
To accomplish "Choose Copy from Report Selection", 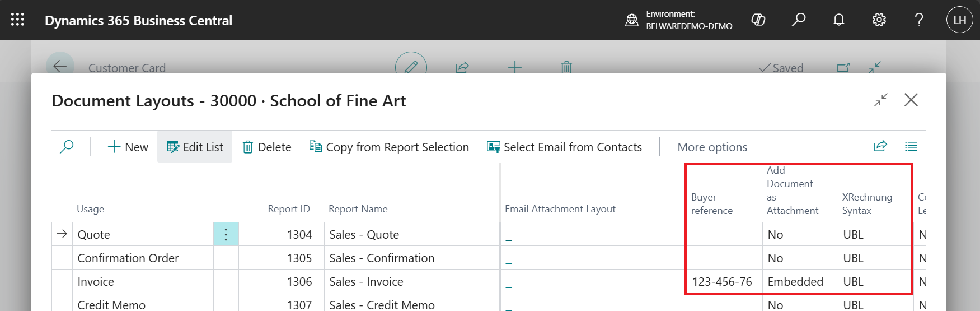I will pyautogui.click(x=389, y=147).
